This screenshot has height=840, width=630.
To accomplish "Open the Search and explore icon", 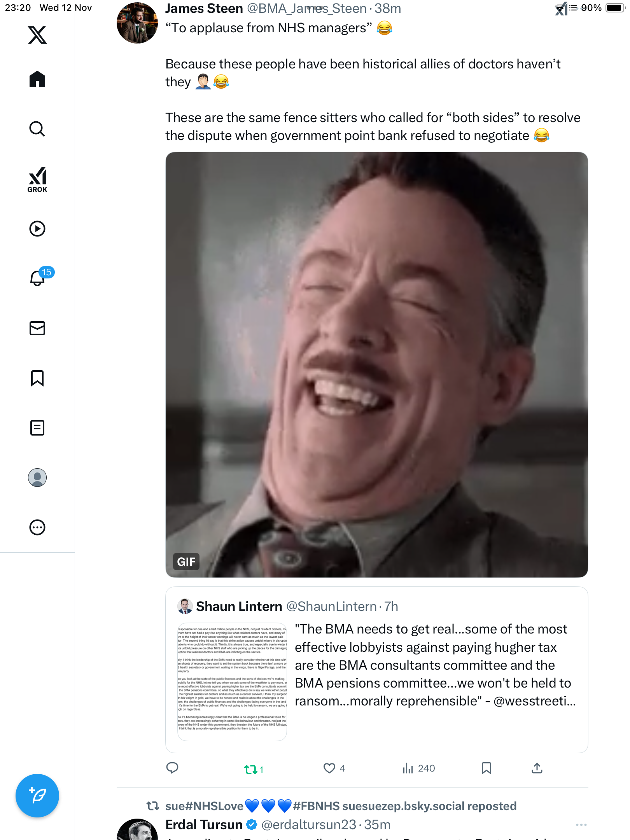I will (x=37, y=129).
